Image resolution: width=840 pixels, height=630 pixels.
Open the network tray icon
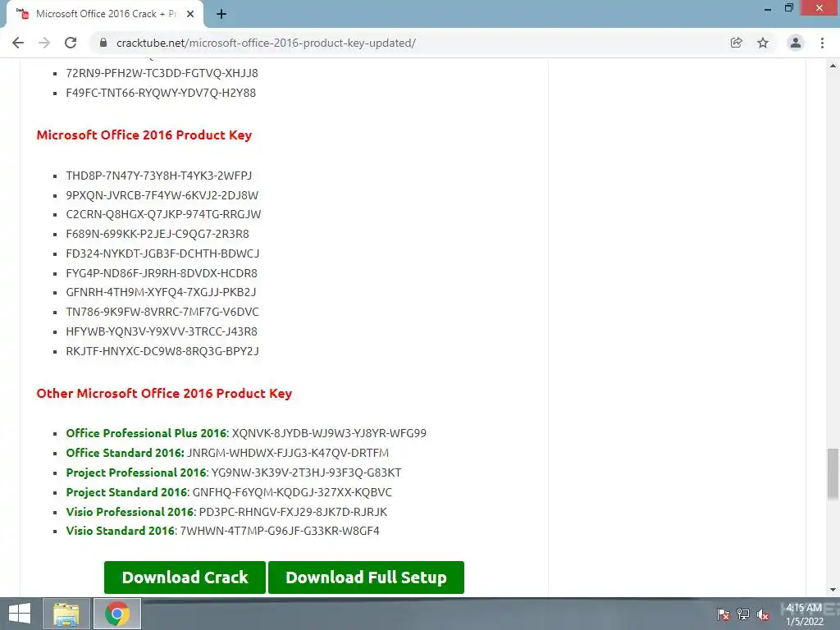tap(743, 614)
